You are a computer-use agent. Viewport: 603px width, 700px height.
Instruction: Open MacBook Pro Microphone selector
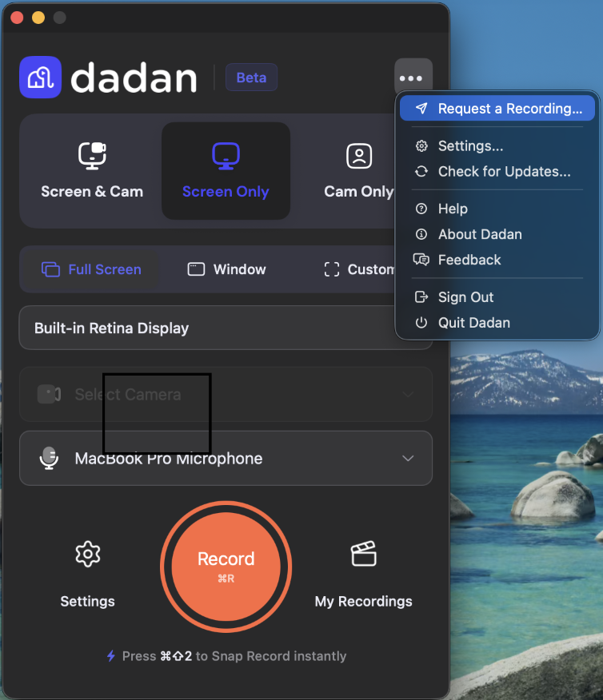click(x=226, y=458)
